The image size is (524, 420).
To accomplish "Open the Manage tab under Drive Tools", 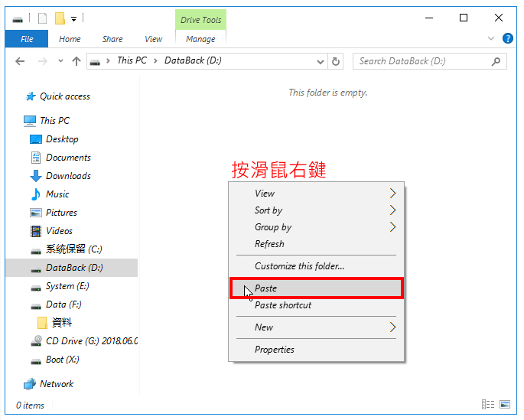I will [200, 39].
